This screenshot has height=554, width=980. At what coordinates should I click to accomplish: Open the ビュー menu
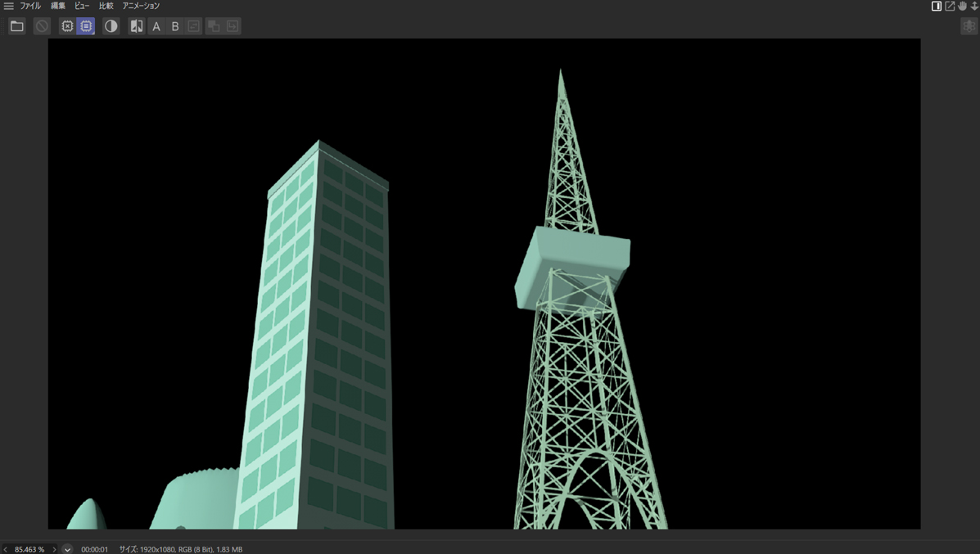[x=82, y=6]
